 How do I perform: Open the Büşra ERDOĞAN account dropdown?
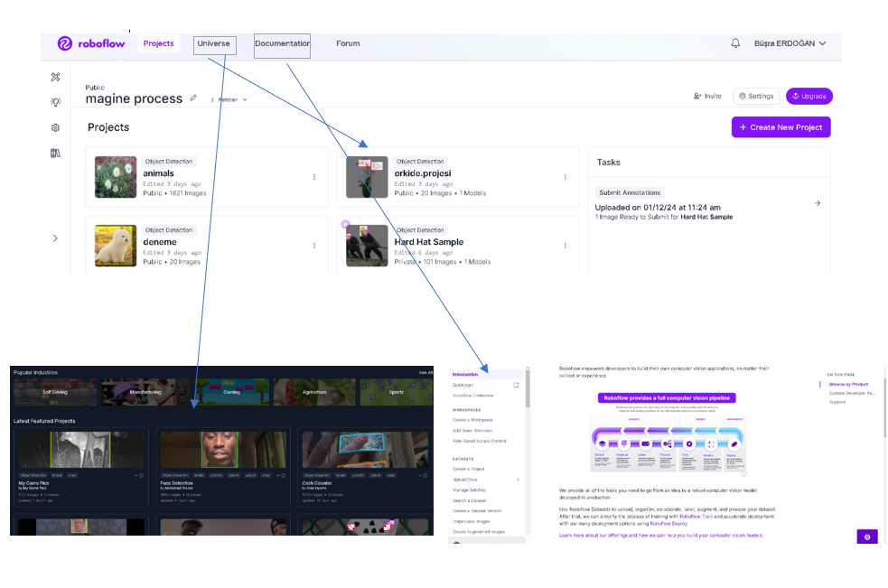(x=790, y=43)
